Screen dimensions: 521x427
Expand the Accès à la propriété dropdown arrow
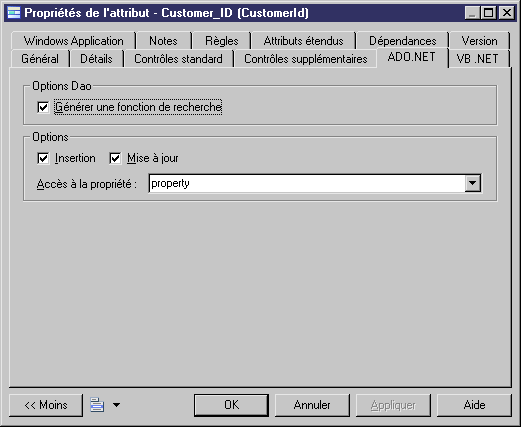pyautogui.click(x=473, y=183)
